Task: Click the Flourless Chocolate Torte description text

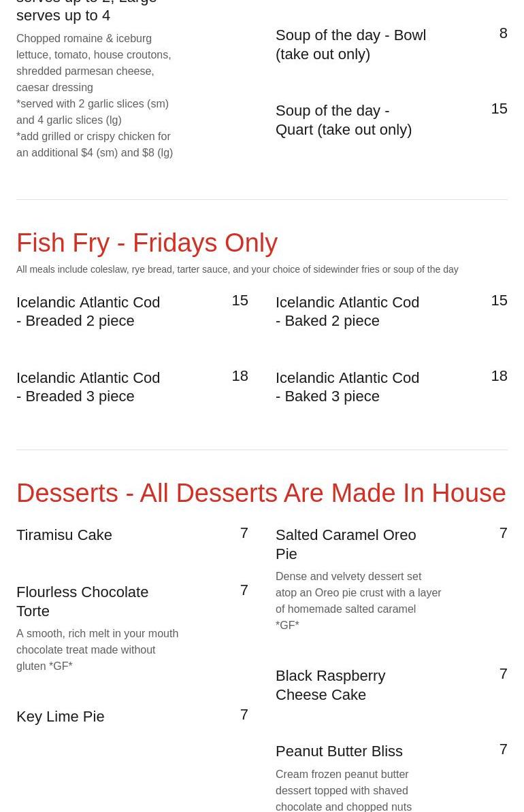Action: [x=97, y=650]
